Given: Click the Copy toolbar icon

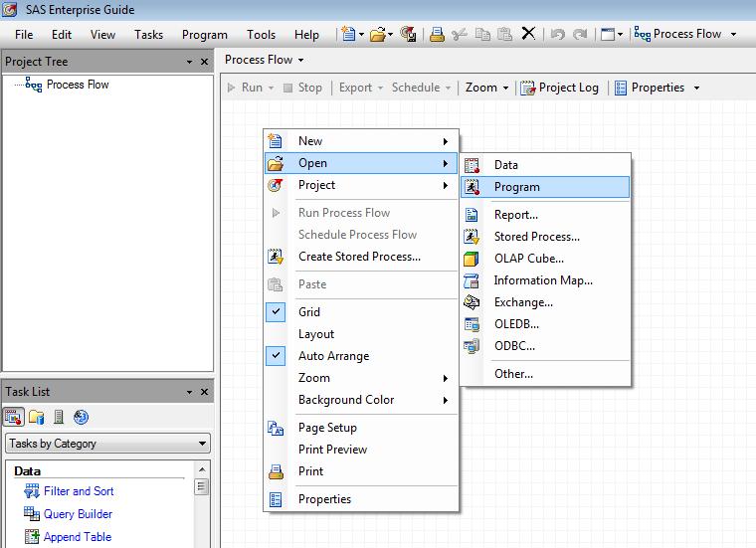Looking at the screenshot, I should 482,34.
